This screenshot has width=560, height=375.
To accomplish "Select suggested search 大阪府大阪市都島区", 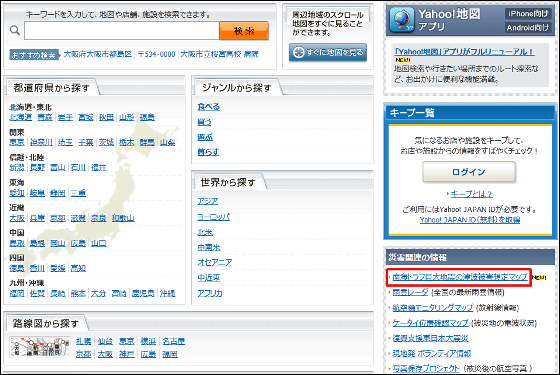I will pos(98,54).
